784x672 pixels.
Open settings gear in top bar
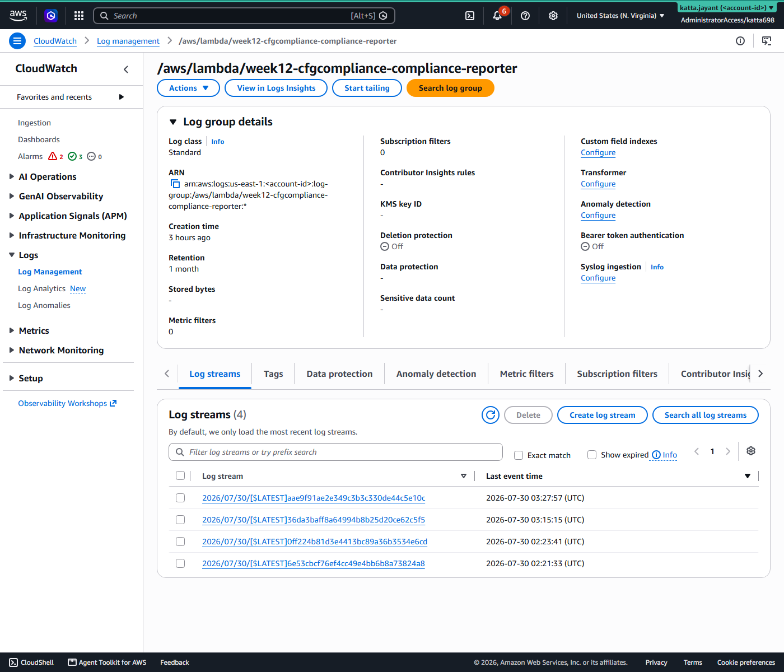pos(553,16)
